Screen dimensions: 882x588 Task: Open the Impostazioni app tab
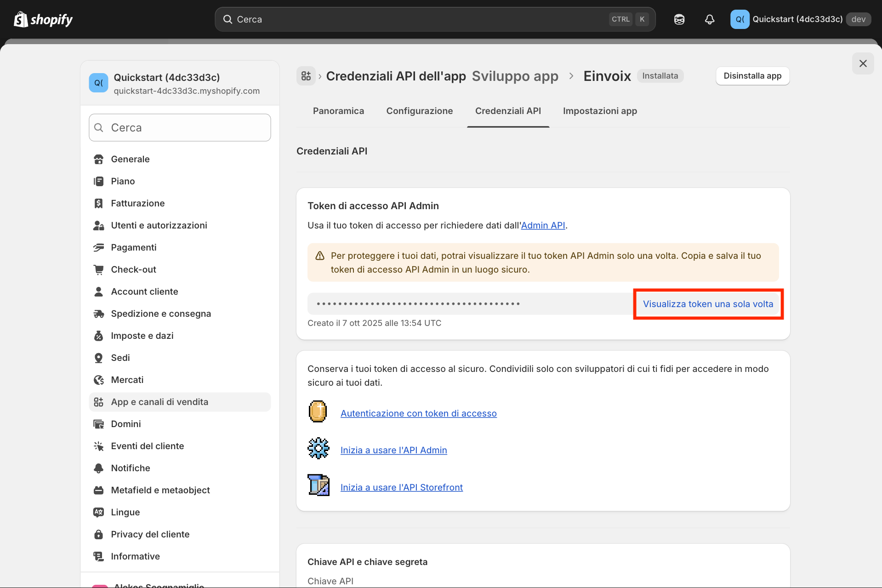[x=600, y=111]
